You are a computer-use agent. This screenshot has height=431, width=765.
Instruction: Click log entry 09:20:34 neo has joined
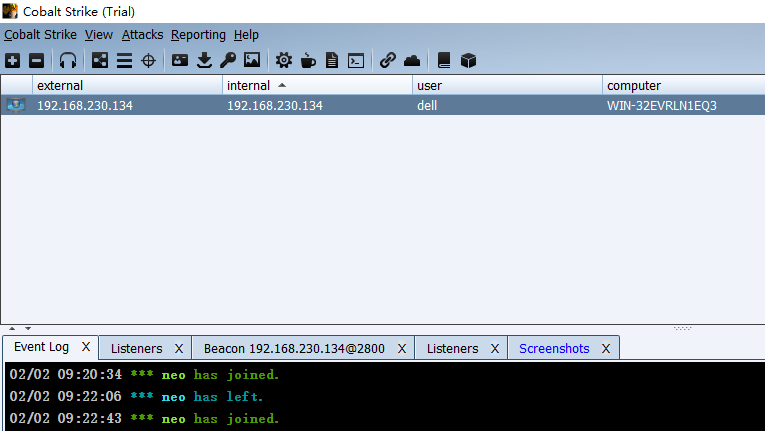coord(144,374)
